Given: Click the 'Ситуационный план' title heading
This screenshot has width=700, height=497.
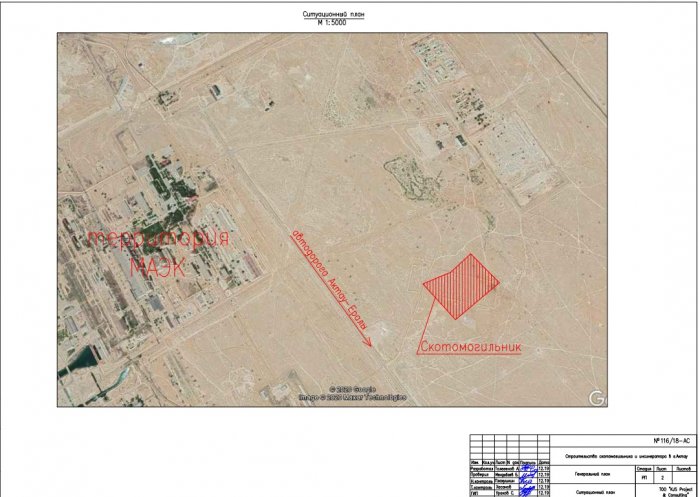Looking at the screenshot, I should [x=335, y=17].
